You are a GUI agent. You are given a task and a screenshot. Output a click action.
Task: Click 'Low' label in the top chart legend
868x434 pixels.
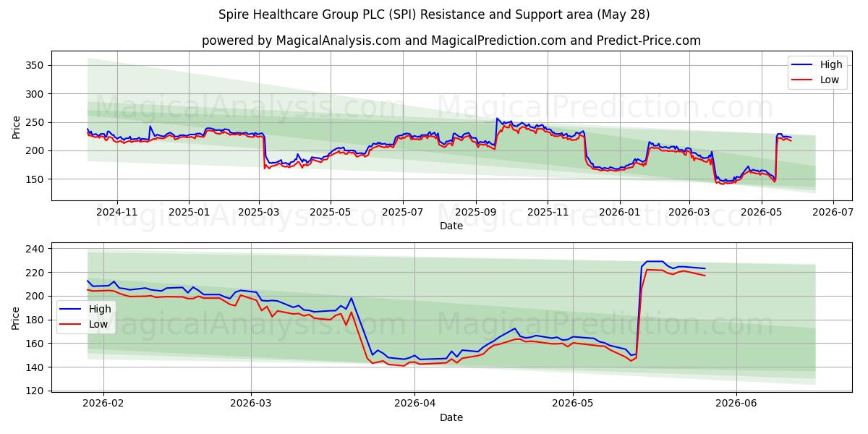point(830,80)
